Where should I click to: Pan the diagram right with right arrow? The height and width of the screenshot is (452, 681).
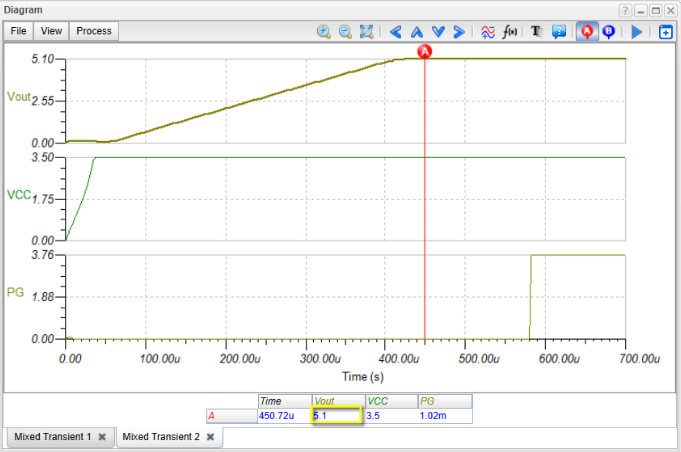(x=459, y=32)
